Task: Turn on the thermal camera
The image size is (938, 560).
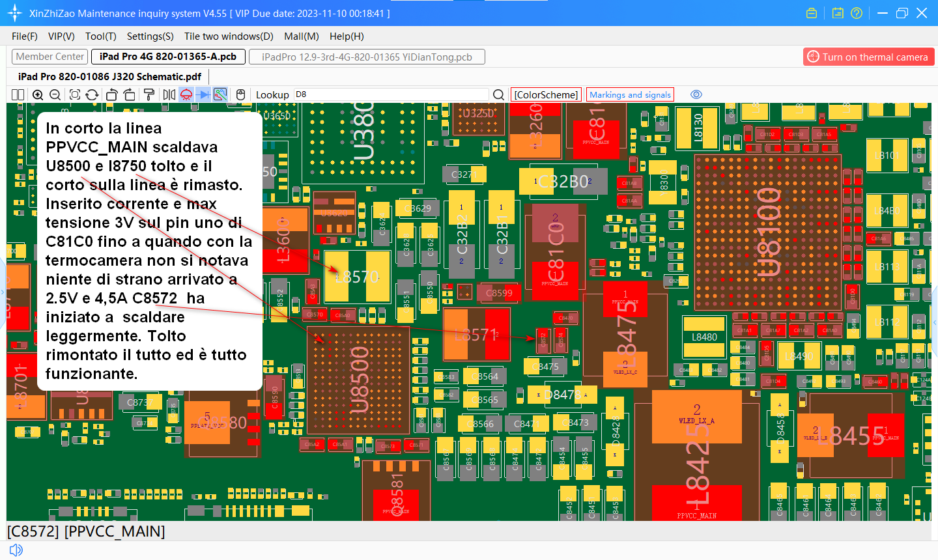Action: pos(869,57)
